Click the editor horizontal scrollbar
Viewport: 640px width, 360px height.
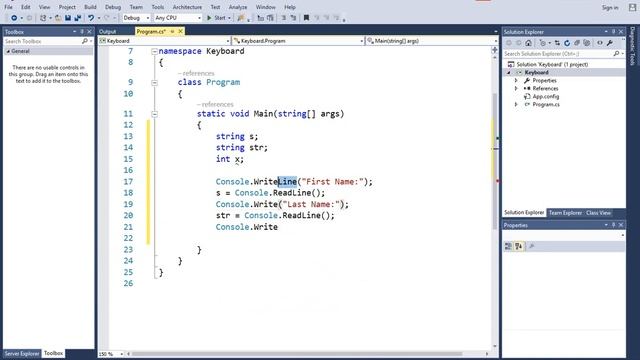(x=297, y=354)
